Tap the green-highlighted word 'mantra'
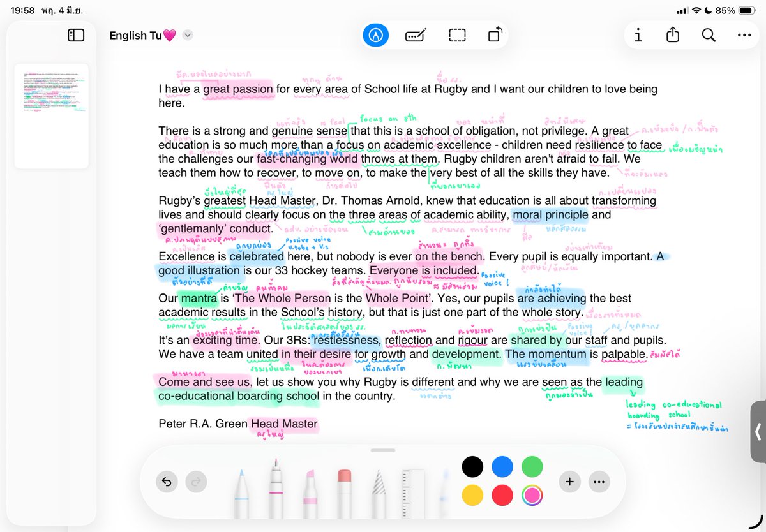Viewport: 766px width, 532px height. 199,298
